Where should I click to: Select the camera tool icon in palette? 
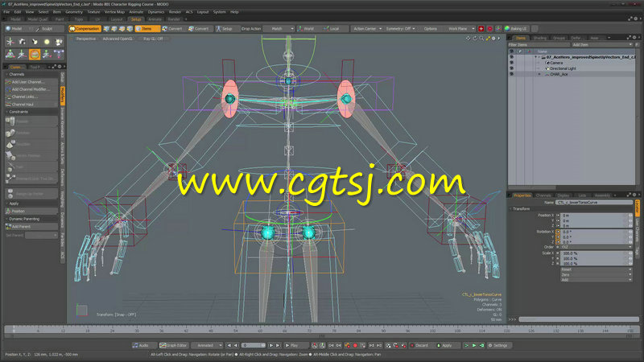pos(23,42)
